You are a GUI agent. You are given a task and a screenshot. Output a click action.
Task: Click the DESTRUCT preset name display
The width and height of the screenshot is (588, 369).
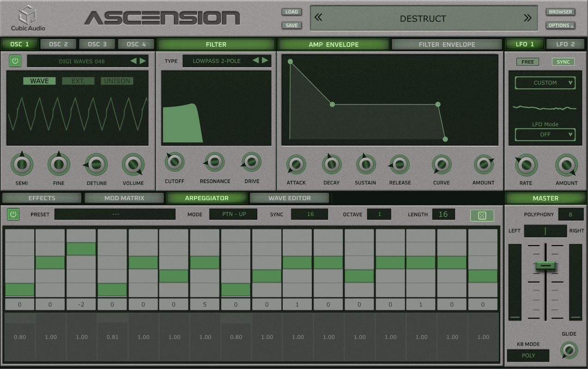coord(424,18)
